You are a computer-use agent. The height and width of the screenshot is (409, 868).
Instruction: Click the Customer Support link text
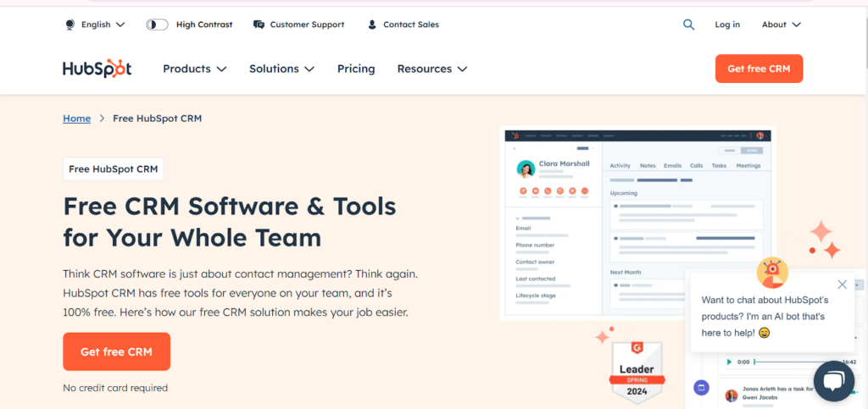(x=307, y=25)
